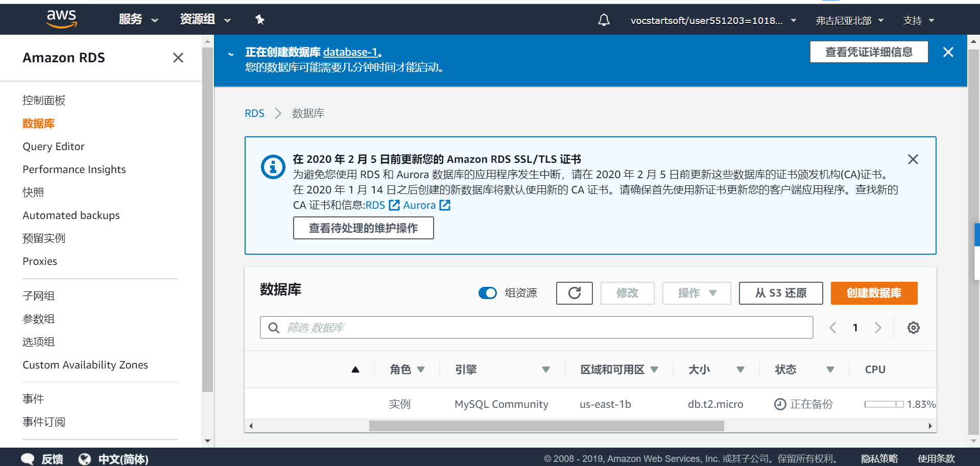Open 控制面板 in the sidebar
The image size is (980, 466).
pos(44,101)
